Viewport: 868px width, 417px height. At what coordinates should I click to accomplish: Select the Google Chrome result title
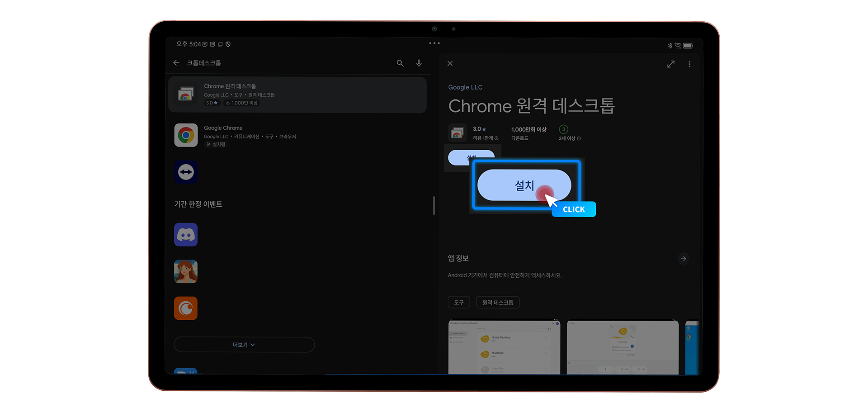pyautogui.click(x=223, y=128)
